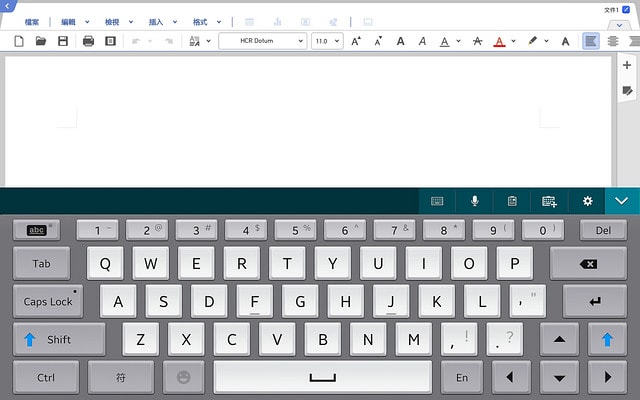Open keyboard settings gear icon
Screen dimensions: 640x400
(587, 201)
